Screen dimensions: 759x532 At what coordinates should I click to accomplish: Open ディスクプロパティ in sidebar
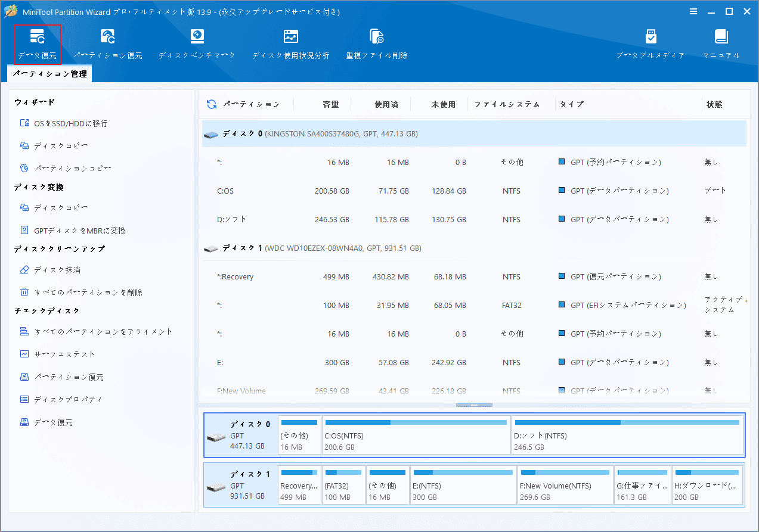[68, 400]
